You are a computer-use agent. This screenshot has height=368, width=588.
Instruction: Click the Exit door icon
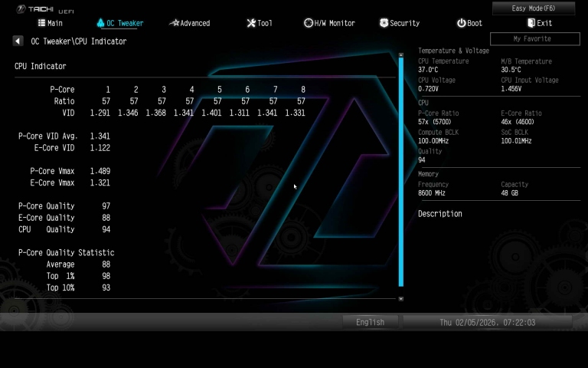coord(531,23)
